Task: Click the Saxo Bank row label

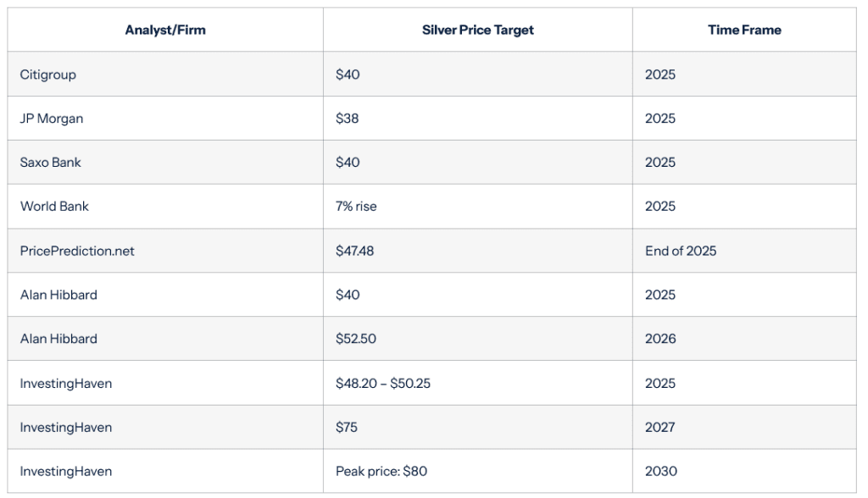Action: [x=51, y=163]
